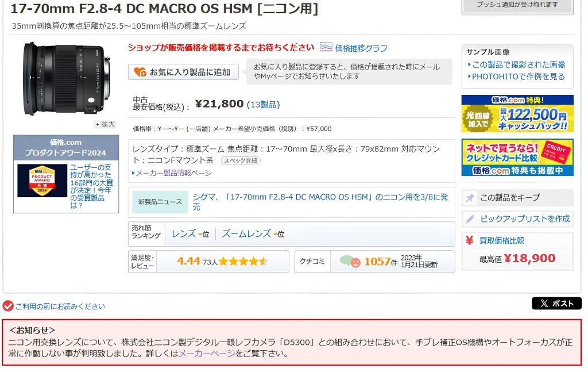Click the pin icon beside この製品をキープ
Screen dimensions: 588x372
pos(470,198)
